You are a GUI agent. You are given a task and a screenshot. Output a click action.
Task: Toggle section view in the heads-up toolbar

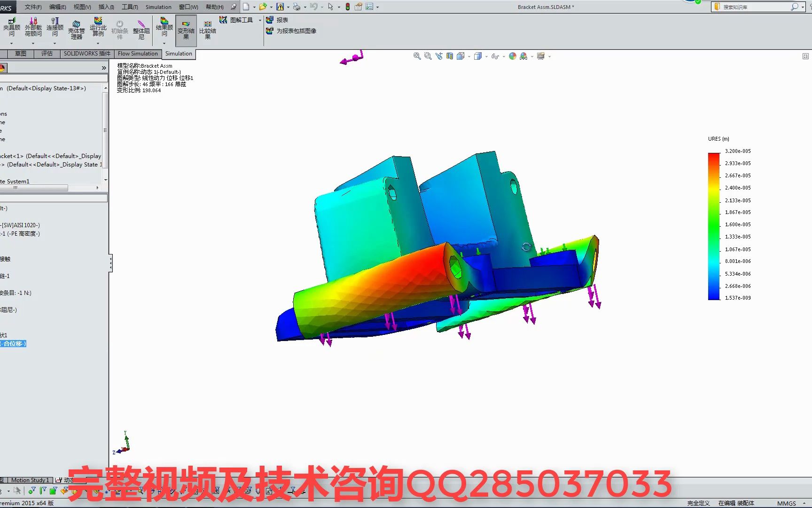pyautogui.click(x=449, y=56)
